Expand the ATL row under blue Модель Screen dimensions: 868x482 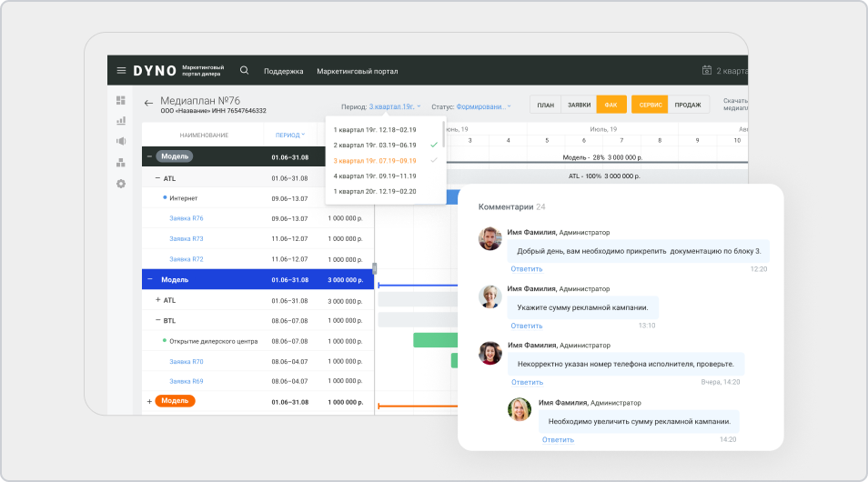[x=157, y=300]
